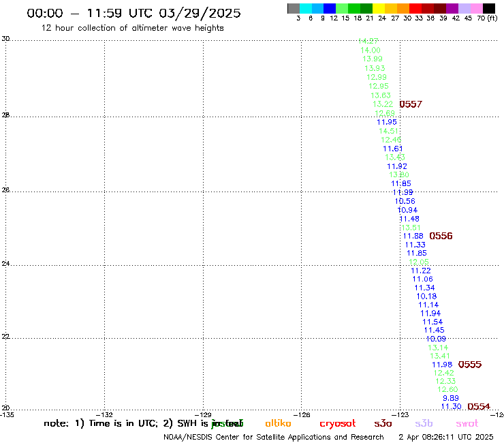Select the 11.33 wave height value
This screenshot has width=504, height=443.
pyautogui.click(x=415, y=245)
